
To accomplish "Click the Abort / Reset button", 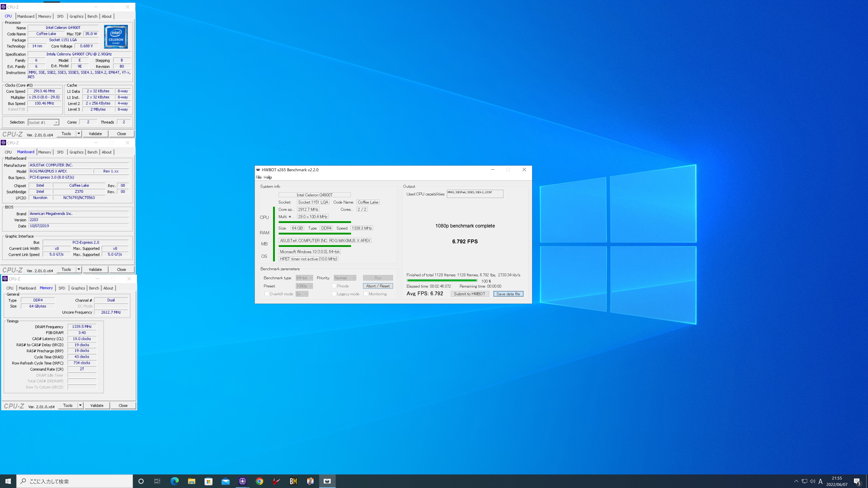I will tap(378, 286).
